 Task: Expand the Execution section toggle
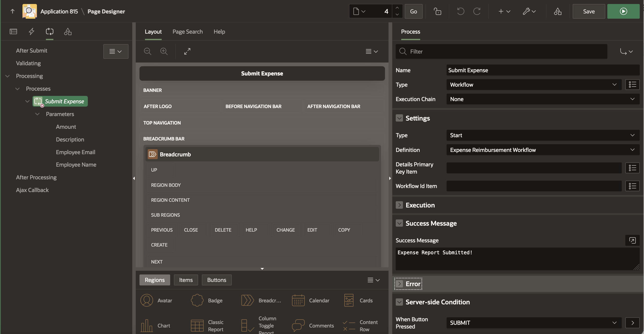pos(399,205)
